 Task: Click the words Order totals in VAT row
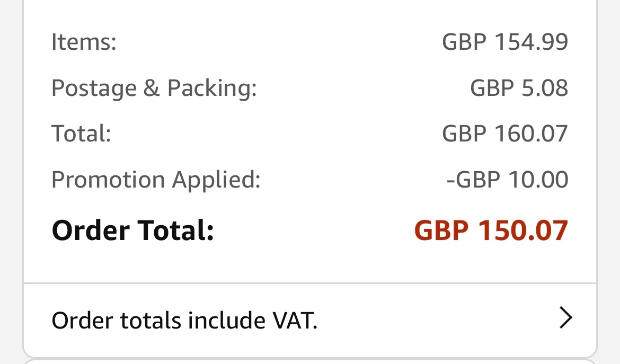point(116,320)
